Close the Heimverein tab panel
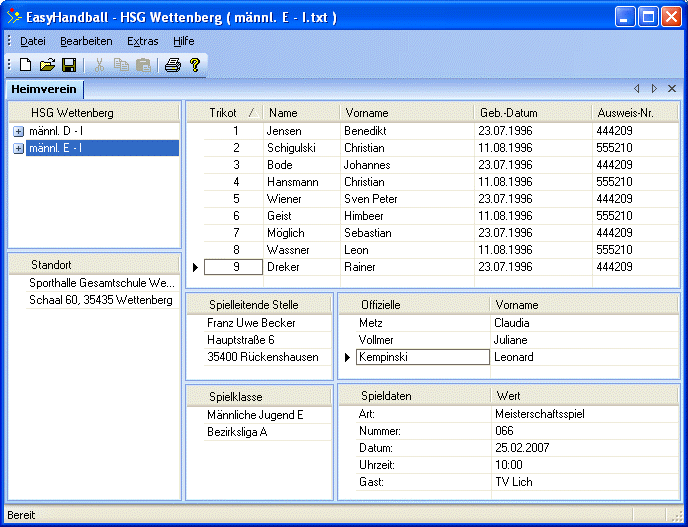Image resolution: width=688 pixels, height=527 pixels. tap(672, 89)
